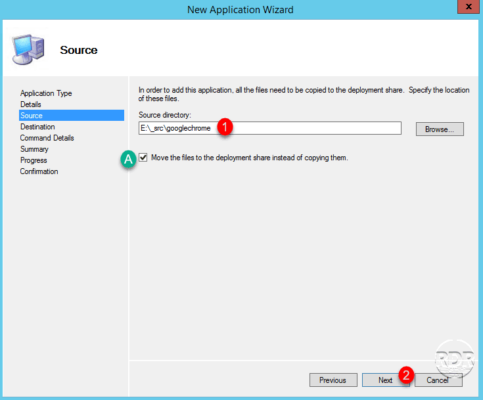Click the 'In order to add this application' instruction text
483x400 pixels.
(304, 94)
